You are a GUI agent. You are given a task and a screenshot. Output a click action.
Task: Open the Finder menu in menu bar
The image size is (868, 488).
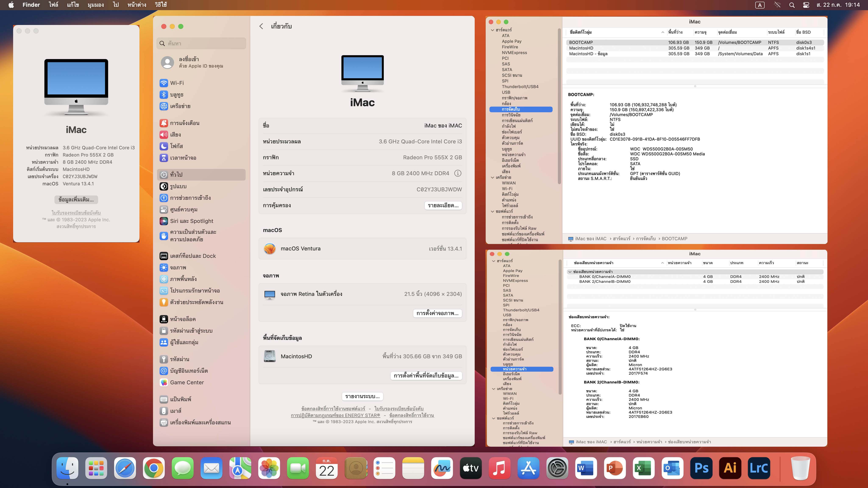[31, 5]
